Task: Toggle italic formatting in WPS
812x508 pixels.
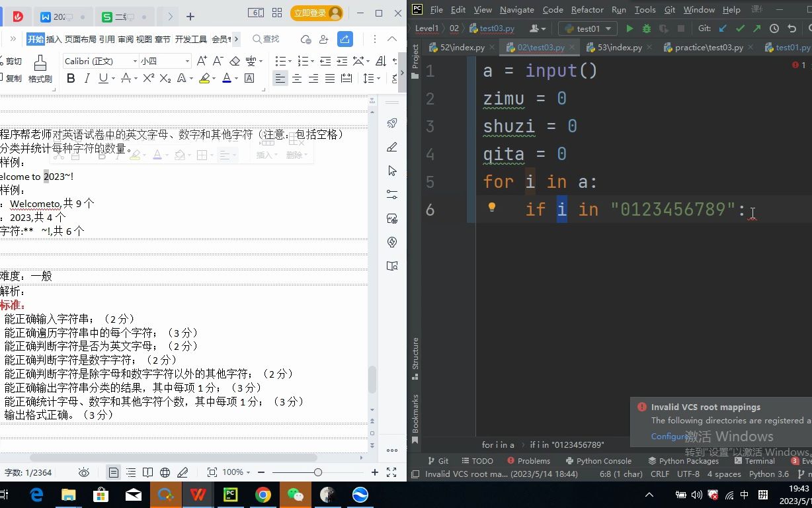Action: point(87,78)
